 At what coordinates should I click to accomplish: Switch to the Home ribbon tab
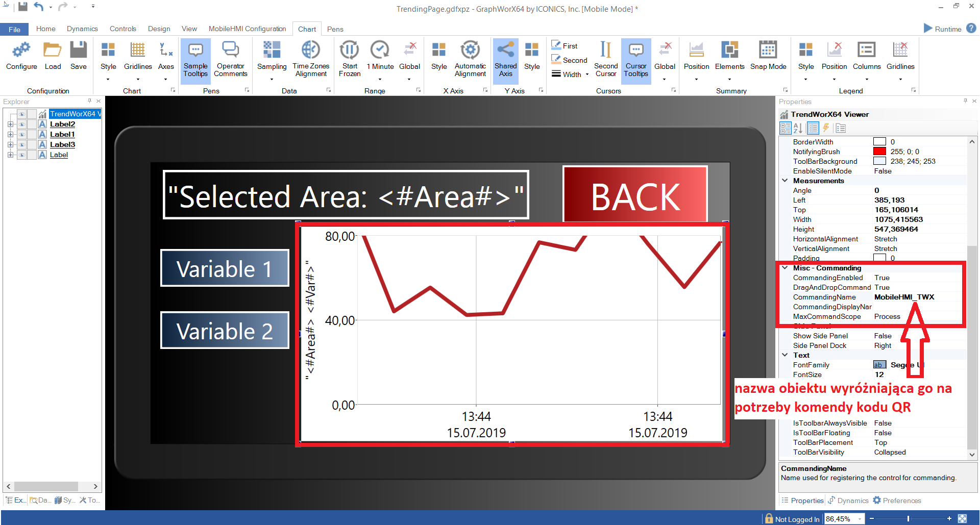(x=46, y=29)
